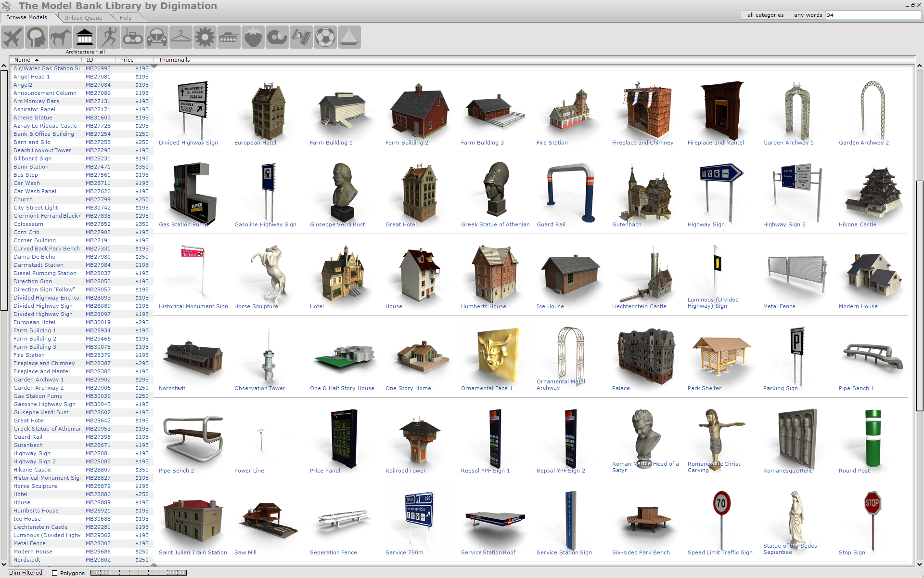Select the soccer ball Sports icon
Image resolution: width=924 pixels, height=578 pixels.
coord(325,37)
